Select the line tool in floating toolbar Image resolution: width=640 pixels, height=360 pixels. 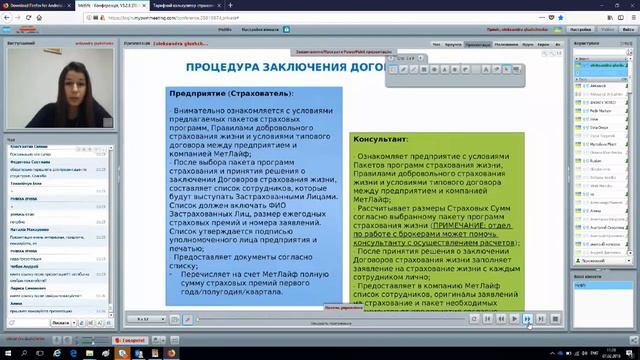[x=413, y=70]
